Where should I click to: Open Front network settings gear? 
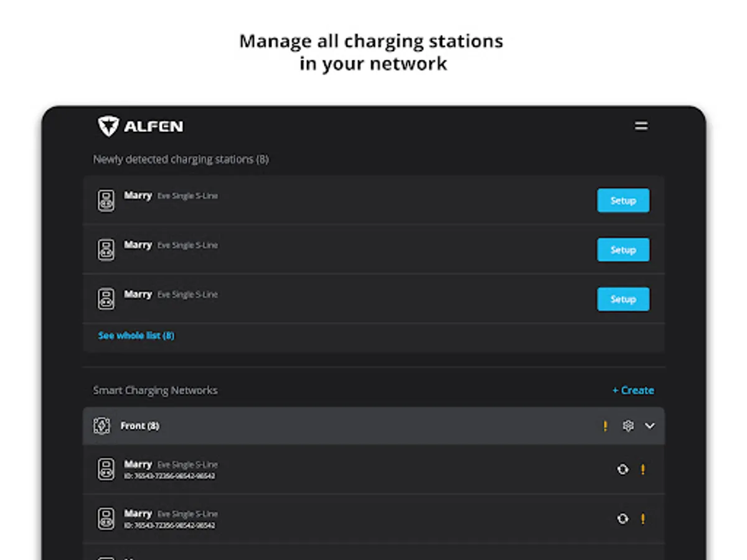628,426
